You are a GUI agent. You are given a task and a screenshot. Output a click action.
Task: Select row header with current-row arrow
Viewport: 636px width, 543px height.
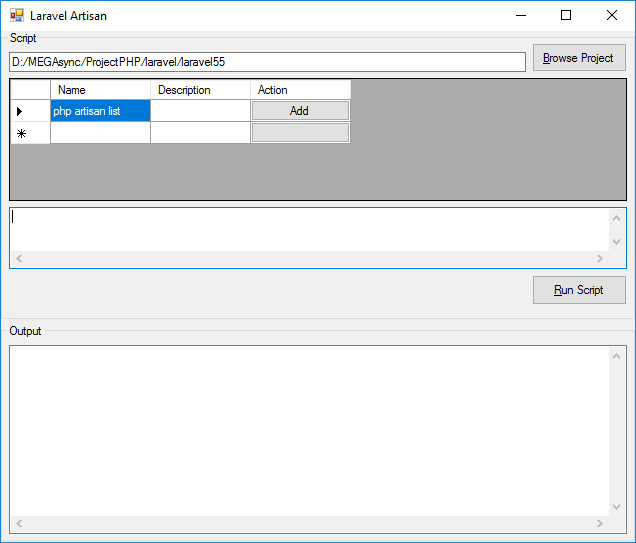30,111
